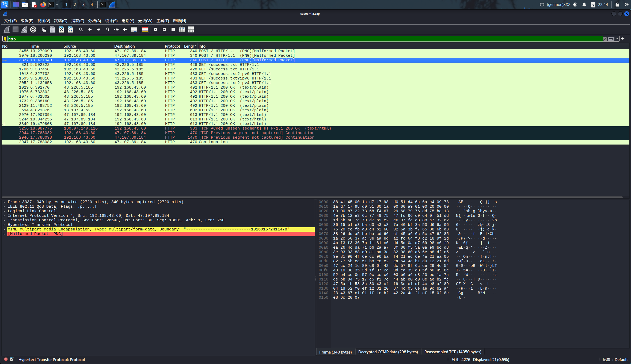The width and height of the screenshot is (631, 364).
Task: Click the resize columns icon
Action: [182, 29]
